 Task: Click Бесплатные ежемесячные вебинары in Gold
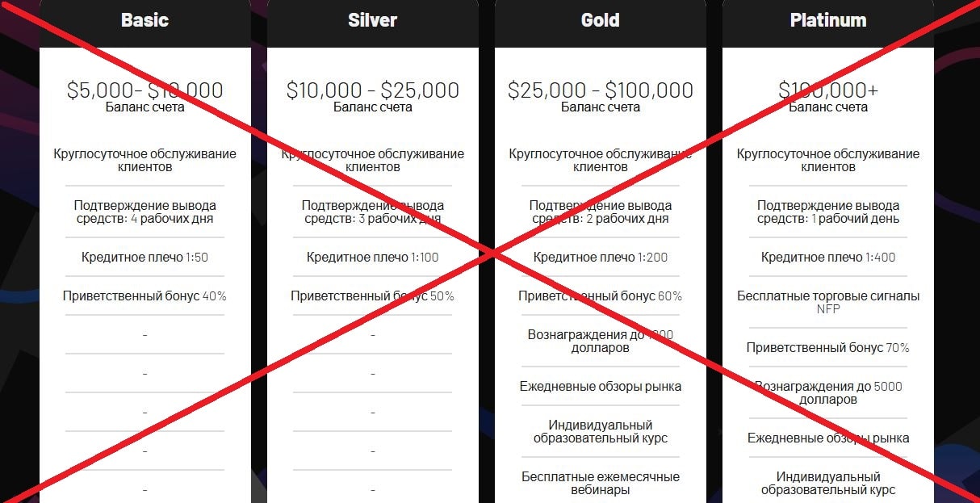[x=600, y=483]
